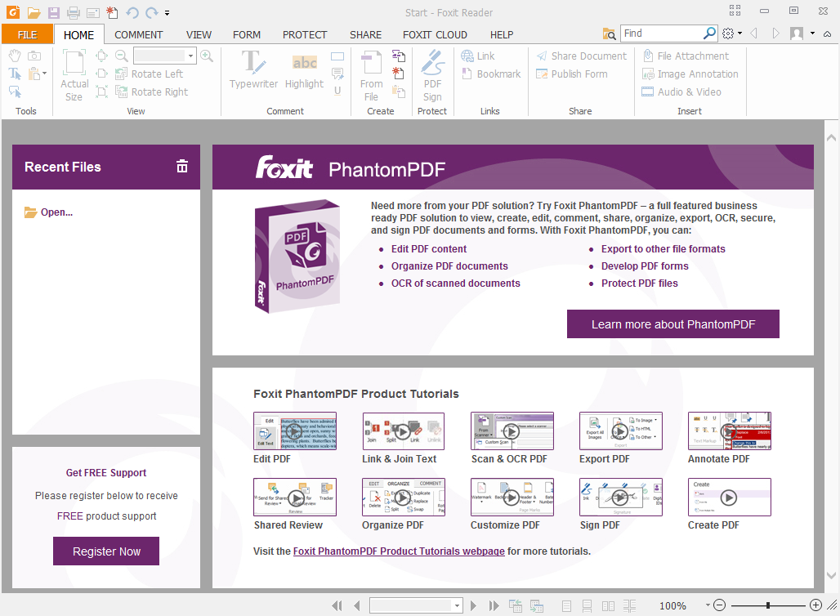Viewport: 840px width, 616px height.
Task: Open the FILE menu tab
Action: 27,35
